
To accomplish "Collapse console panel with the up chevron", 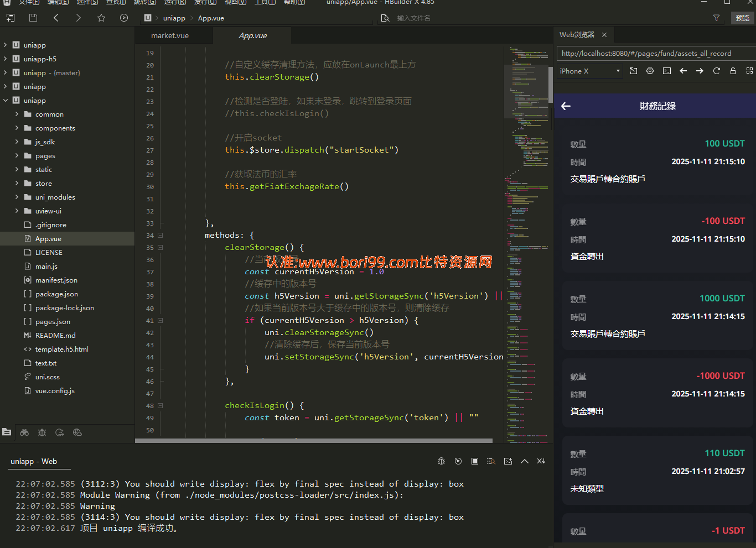I will pyautogui.click(x=525, y=461).
